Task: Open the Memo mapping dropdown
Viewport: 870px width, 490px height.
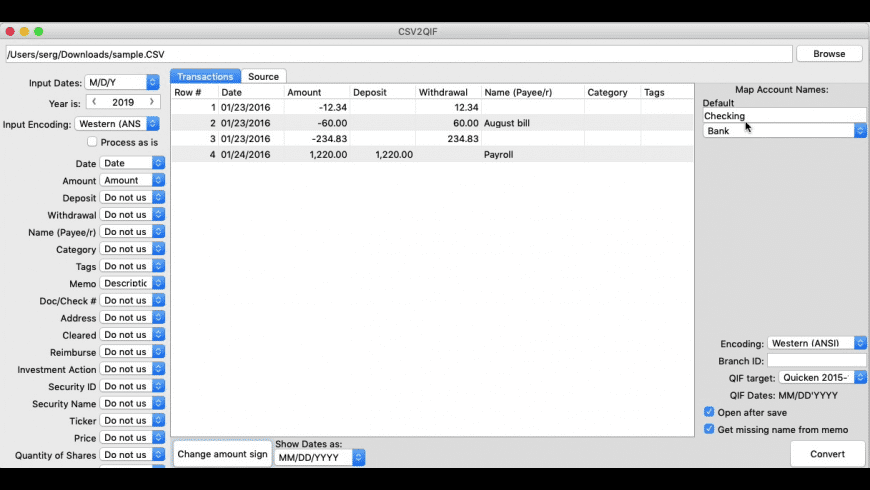Action: point(132,283)
